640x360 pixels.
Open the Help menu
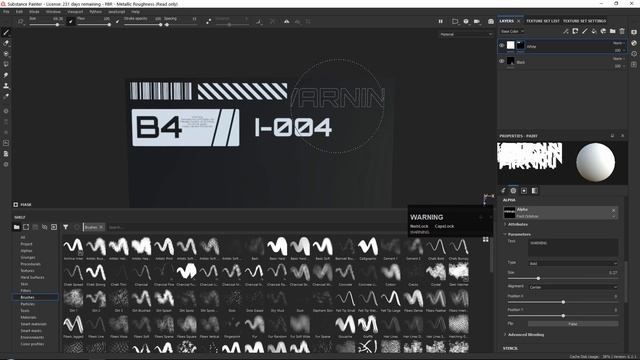point(136,12)
